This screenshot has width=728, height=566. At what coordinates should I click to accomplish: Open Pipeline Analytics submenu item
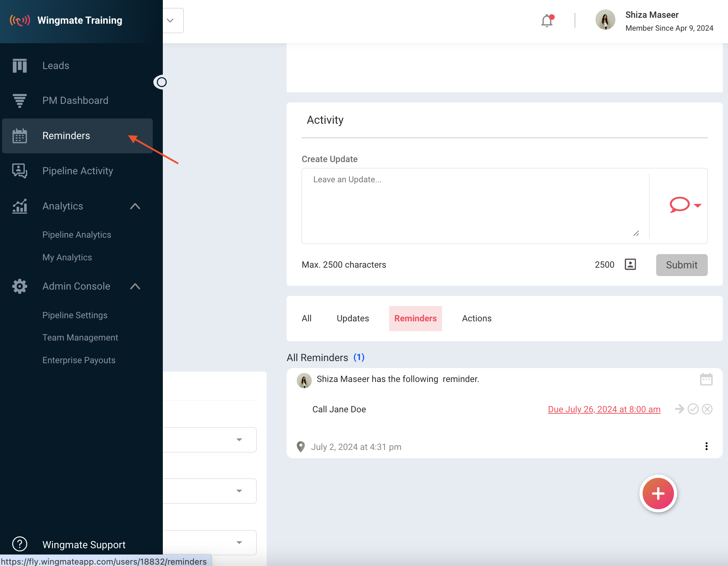(77, 235)
